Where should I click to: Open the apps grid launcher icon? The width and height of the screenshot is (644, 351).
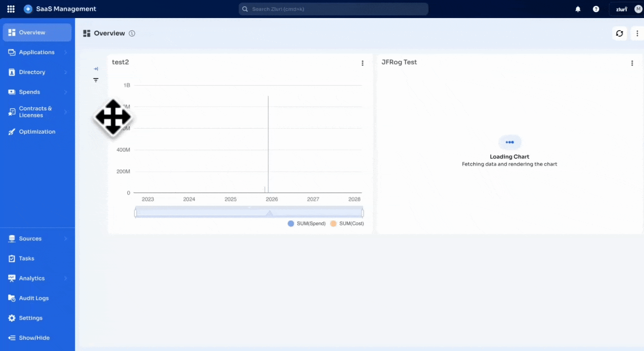[11, 9]
